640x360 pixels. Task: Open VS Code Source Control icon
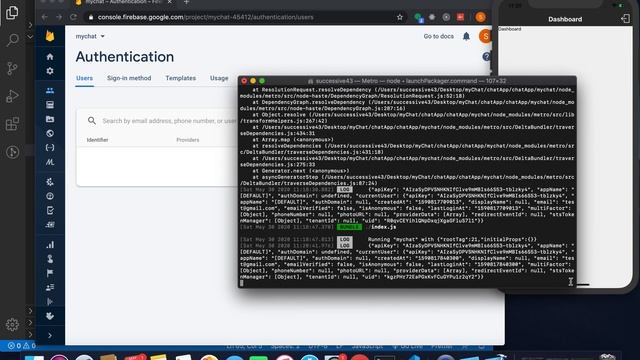pos(12,68)
